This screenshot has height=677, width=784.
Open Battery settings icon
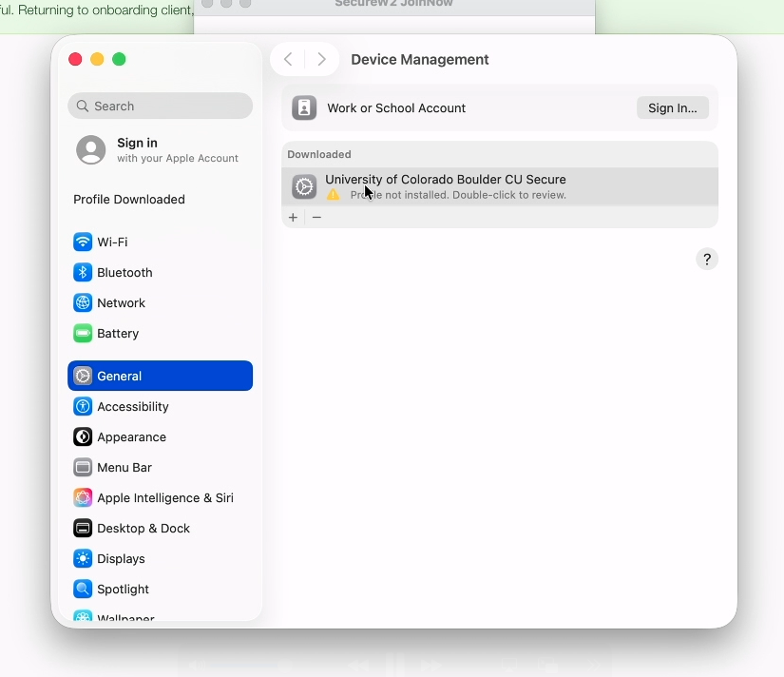83,334
